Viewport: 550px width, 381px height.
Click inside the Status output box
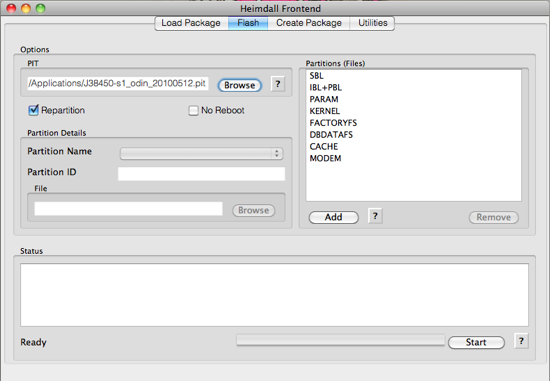[x=274, y=295]
